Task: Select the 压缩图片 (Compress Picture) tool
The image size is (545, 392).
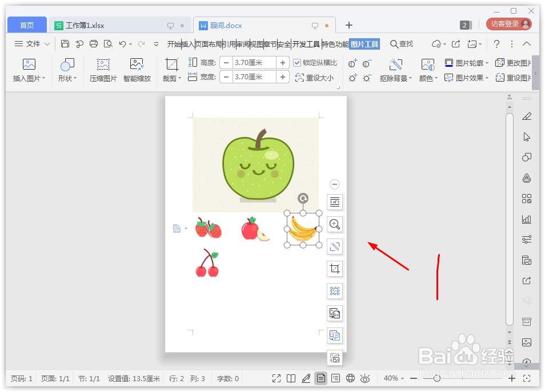Action: [103, 70]
